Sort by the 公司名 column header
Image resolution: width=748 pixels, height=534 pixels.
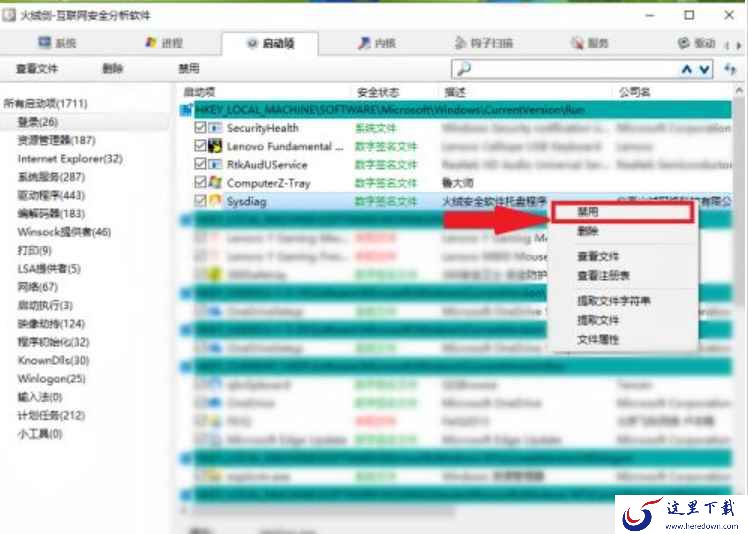(634, 92)
